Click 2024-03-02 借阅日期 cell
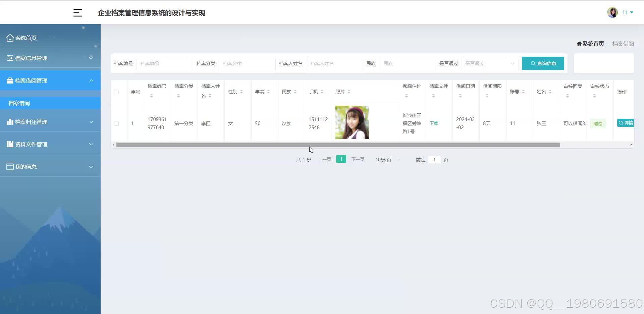 (x=465, y=123)
